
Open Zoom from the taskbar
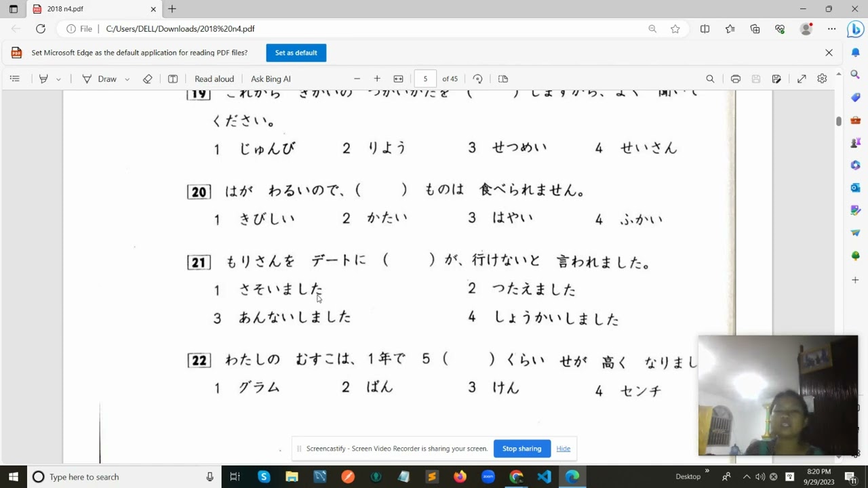(x=488, y=476)
